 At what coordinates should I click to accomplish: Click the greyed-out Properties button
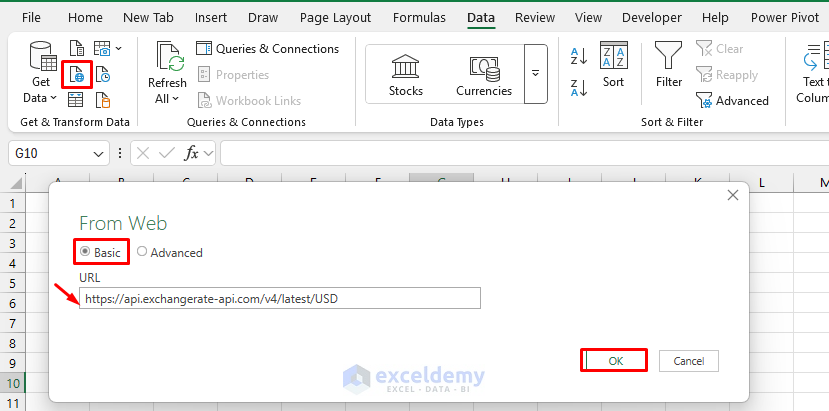coord(233,75)
